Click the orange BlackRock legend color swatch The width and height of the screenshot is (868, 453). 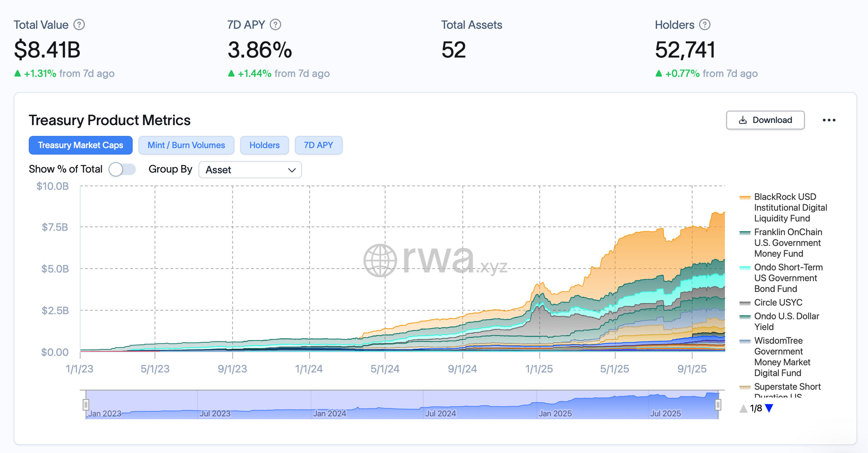click(745, 197)
